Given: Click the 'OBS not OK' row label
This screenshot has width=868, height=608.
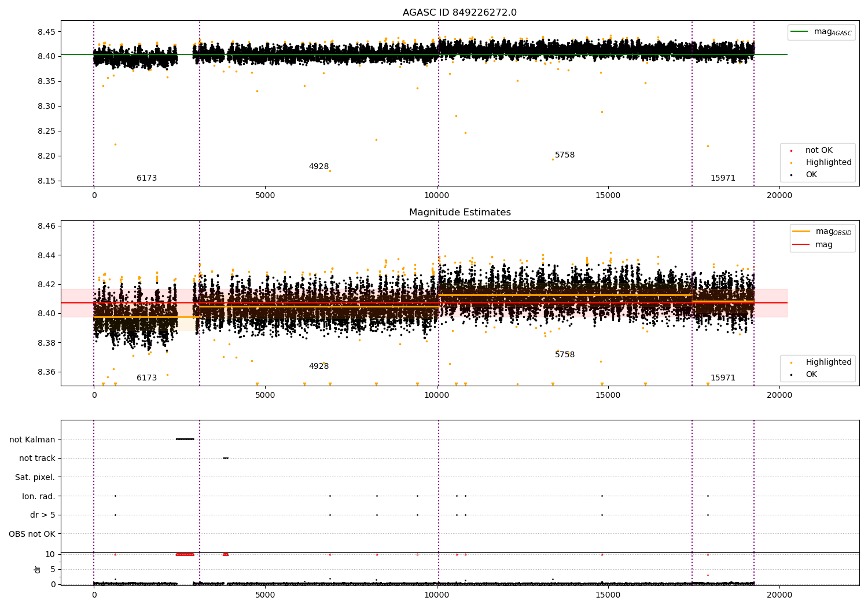Looking at the screenshot, I should click(x=32, y=534).
